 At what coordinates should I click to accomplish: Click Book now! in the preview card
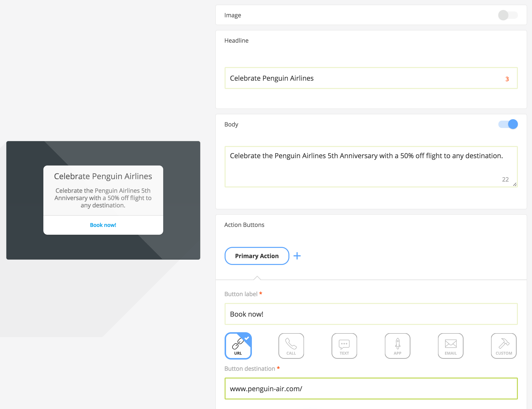[103, 225]
